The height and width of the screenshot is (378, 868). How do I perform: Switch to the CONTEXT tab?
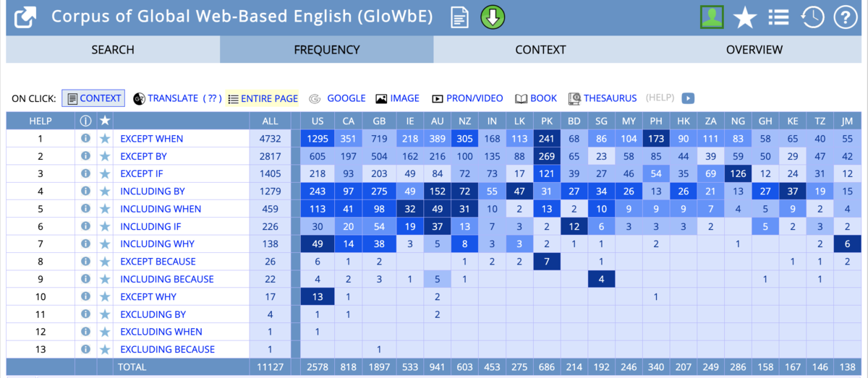tap(540, 50)
